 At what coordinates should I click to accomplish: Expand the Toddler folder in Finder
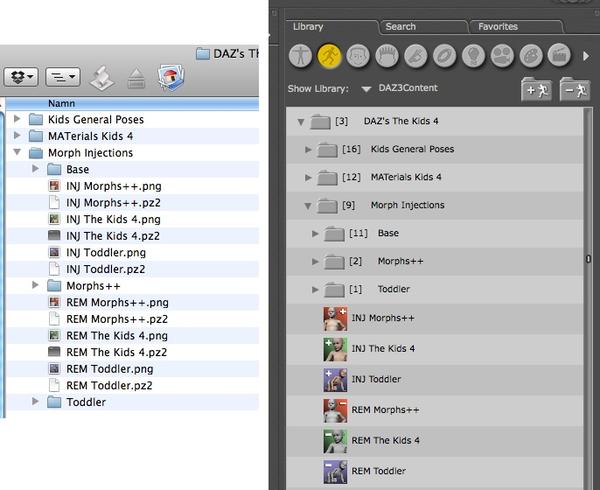click(35, 401)
